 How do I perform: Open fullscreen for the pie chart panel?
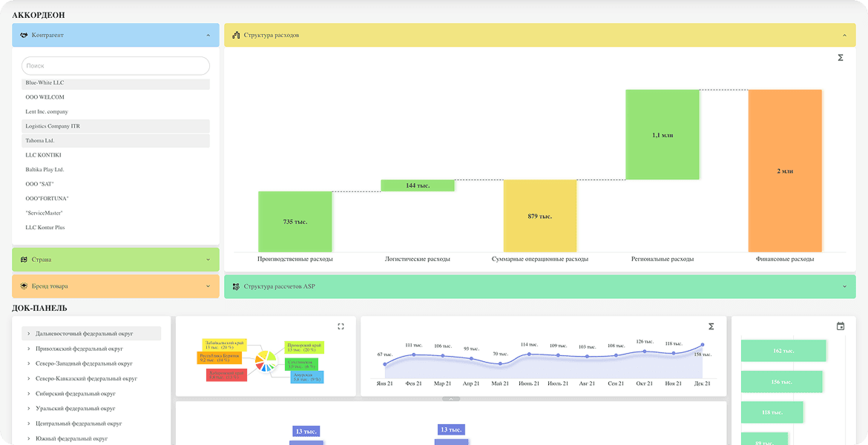click(x=341, y=326)
